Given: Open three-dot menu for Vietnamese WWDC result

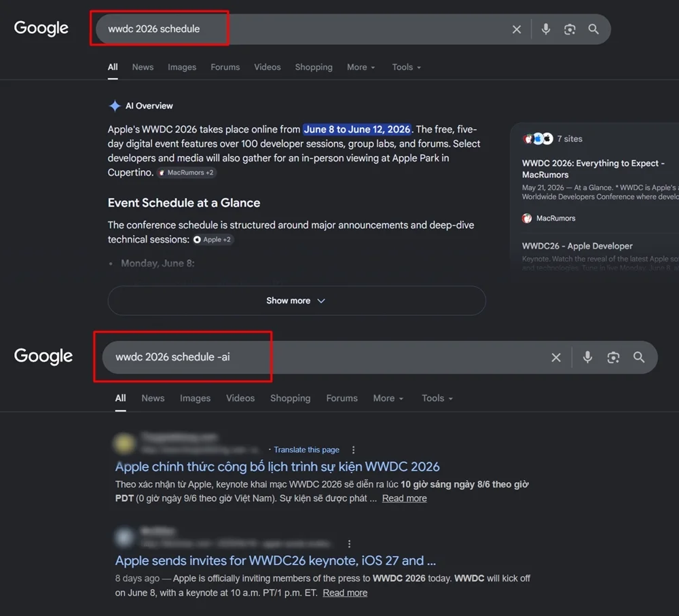Looking at the screenshot, I should 353,450.
